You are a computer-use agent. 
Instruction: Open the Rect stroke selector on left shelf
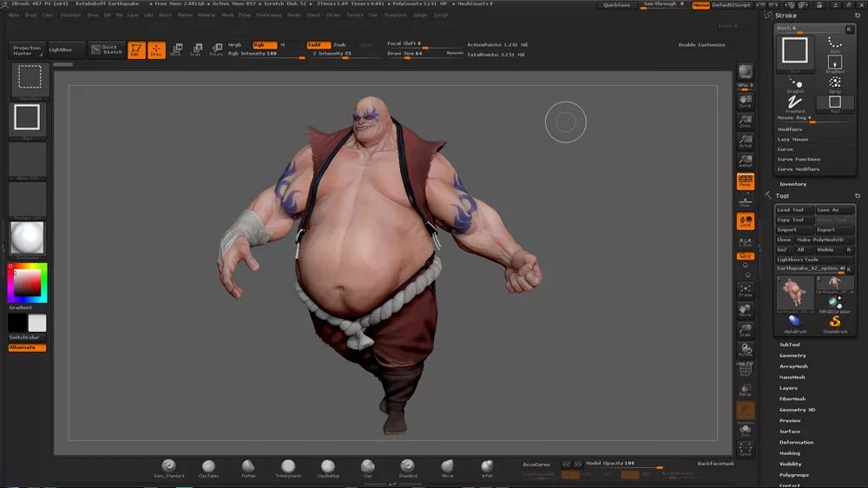[x=27, y=120]
